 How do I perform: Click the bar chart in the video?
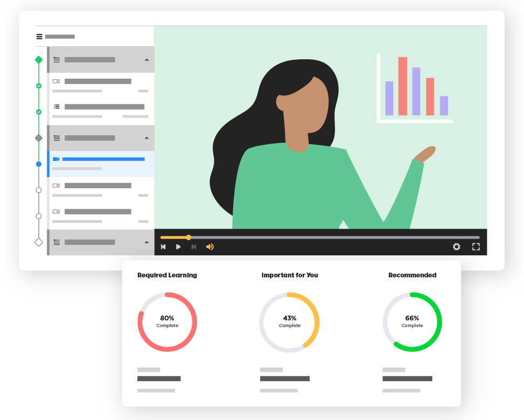(x=414, y=89)
